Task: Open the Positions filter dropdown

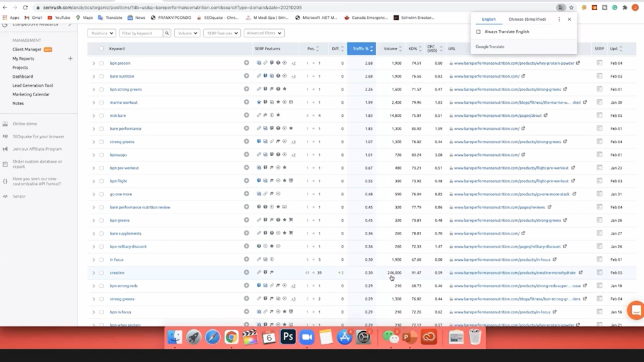Action: point(101,33)
